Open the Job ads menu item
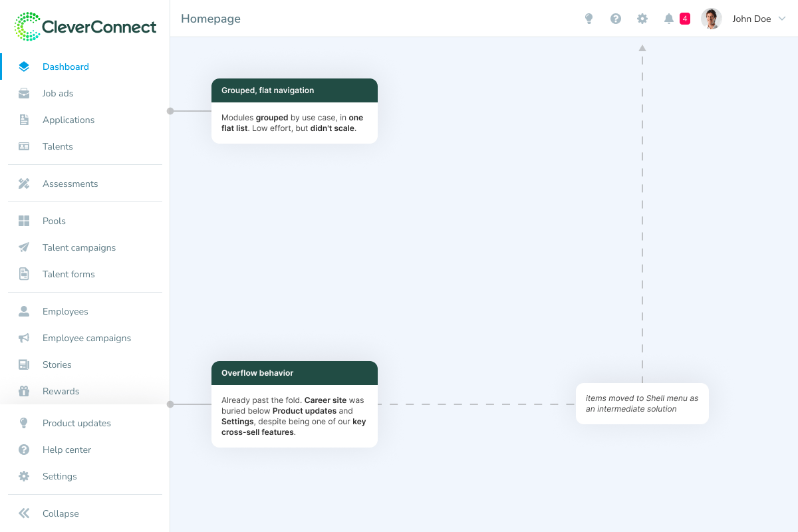Screen dimensions: 798x532 pyautogui.click(x=85, y=93)
